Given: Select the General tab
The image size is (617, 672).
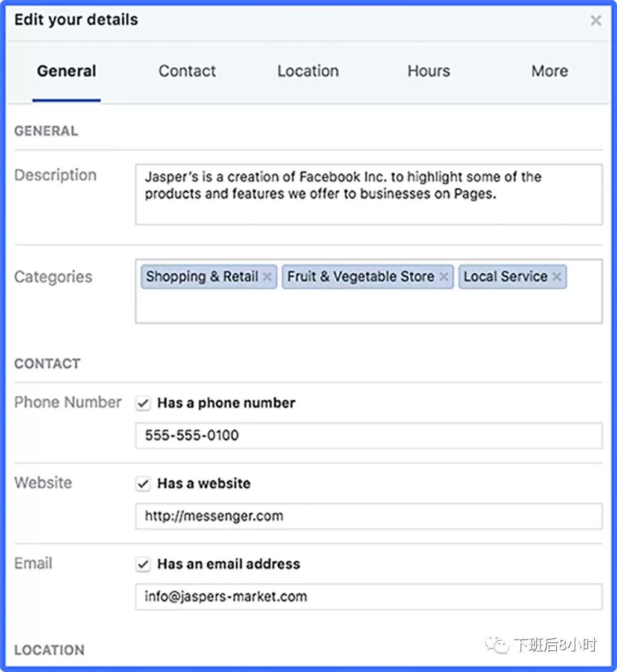Looking at the screenshot, I should 66,71.
